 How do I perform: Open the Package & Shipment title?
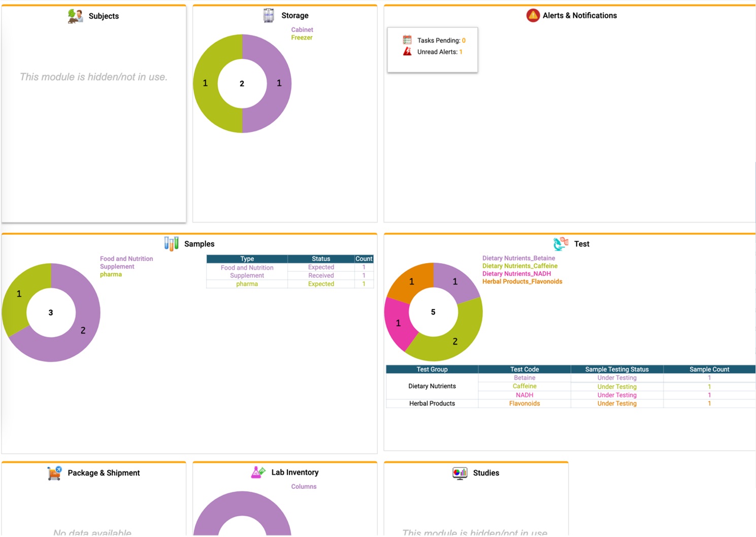coord(104,473)
